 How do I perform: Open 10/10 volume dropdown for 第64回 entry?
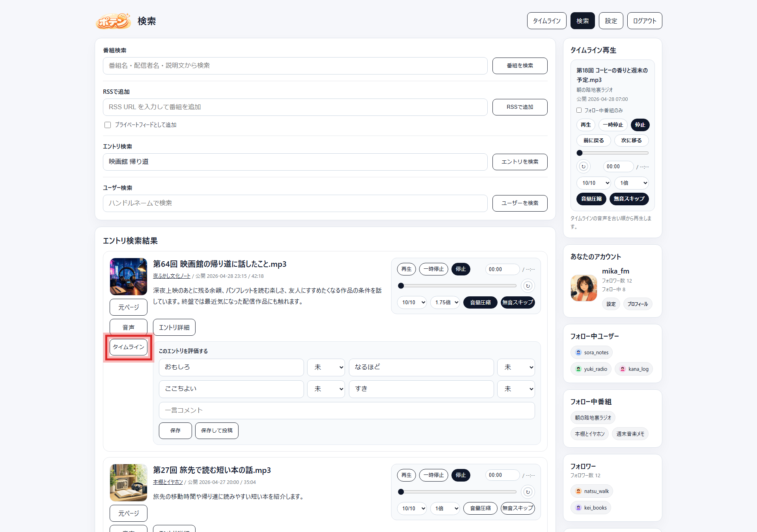coord(412,302)
